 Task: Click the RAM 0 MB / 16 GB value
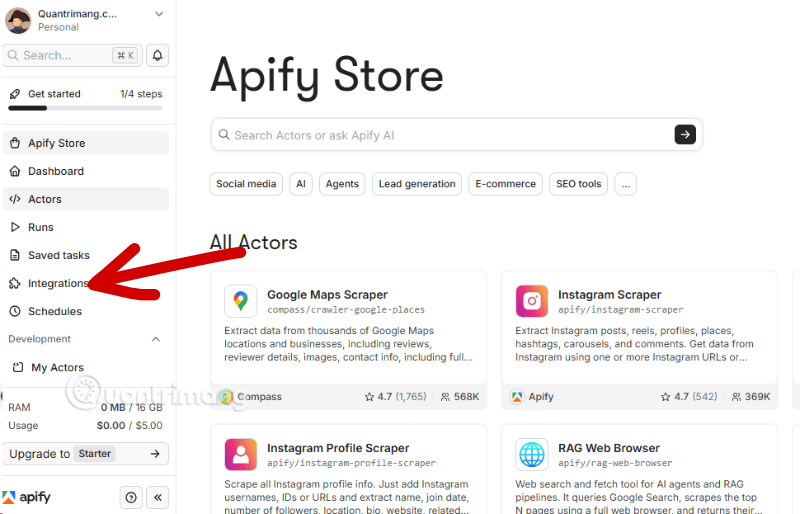132,407
